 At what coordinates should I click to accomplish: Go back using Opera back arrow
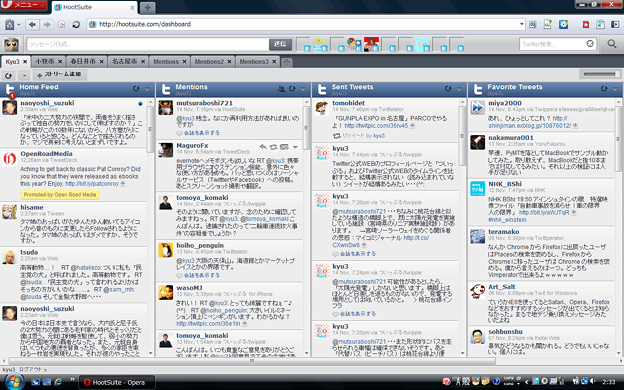point(33,25)
